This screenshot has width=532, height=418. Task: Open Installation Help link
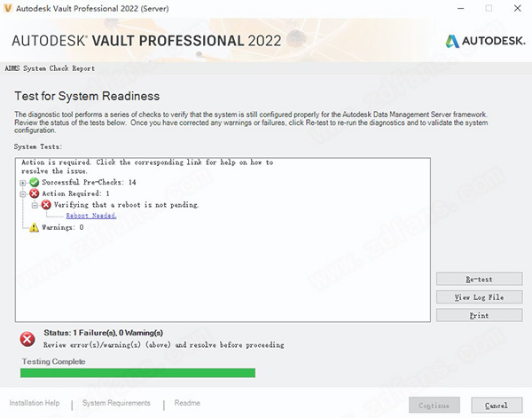pyautogui.click(x=35, y=403)
